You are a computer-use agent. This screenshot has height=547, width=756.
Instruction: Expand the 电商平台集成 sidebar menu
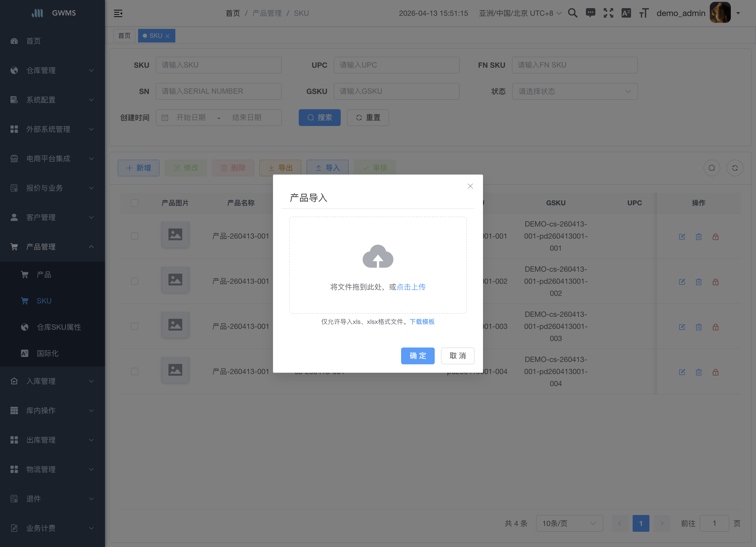tap(52, 158)
